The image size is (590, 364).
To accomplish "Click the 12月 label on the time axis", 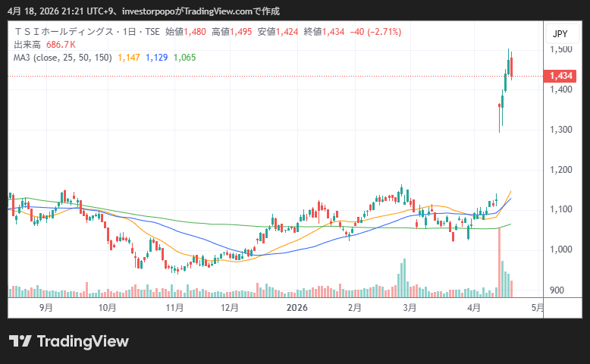I will click(x=231, y=308).
